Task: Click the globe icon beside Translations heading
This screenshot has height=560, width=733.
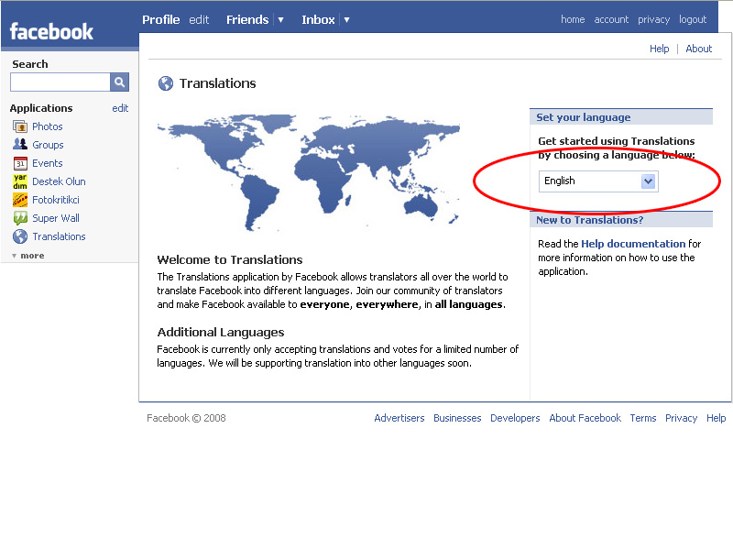Action: (166, 83)
